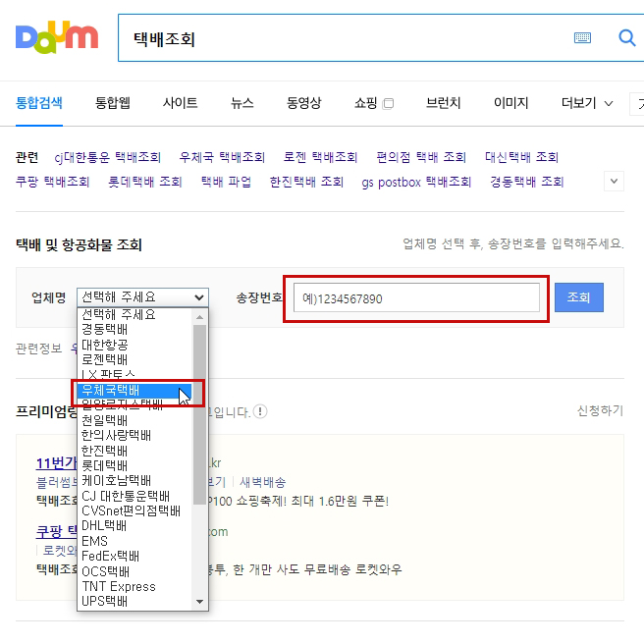Viewport: 644px width, 644px height.
Task: Open related search 로젠 택배조회
Action: (320, 157)
